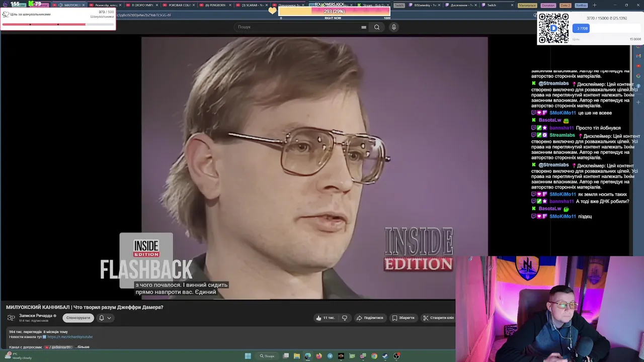Expand notification options chevron next to bell

(109, 318)
